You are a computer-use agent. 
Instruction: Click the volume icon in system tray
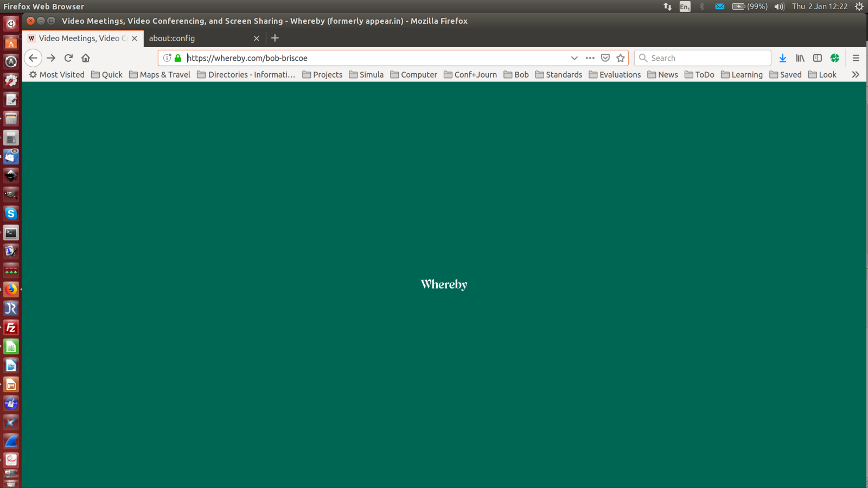(x=779, y=7)
